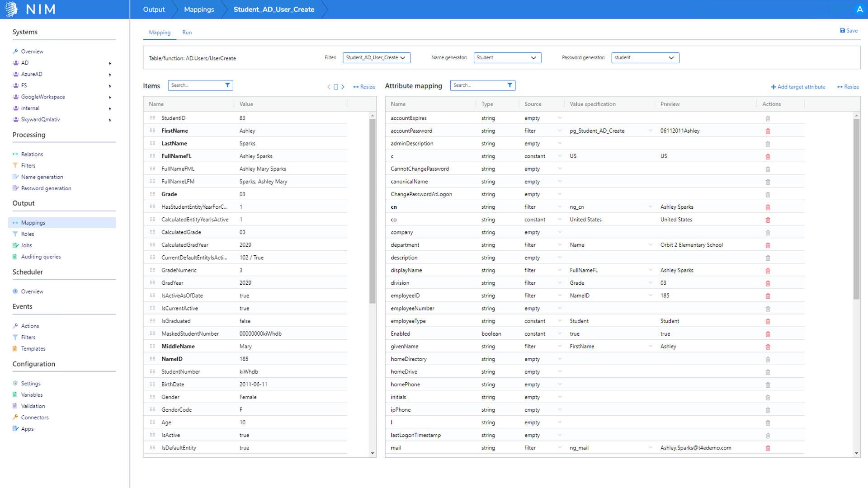Open Name generation in sidebar
This screenshot has width=868, height=488.
point(42,177)
